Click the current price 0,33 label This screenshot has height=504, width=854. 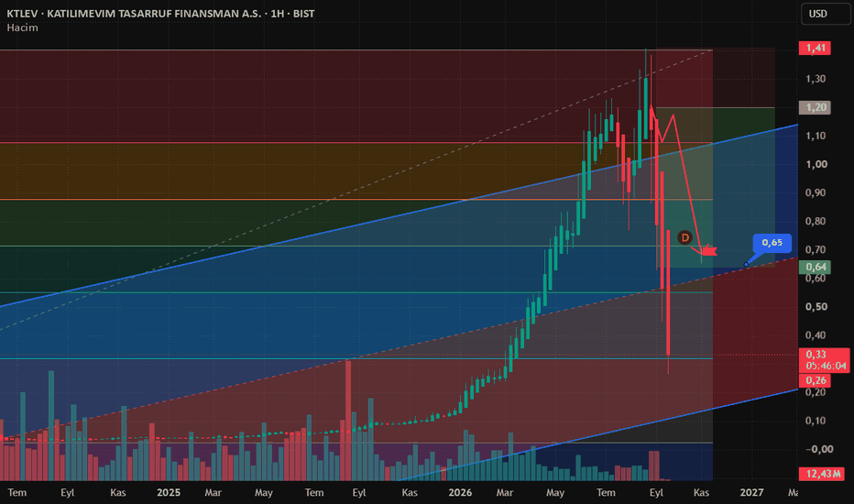pyautogui.click(x=824, y=360)
